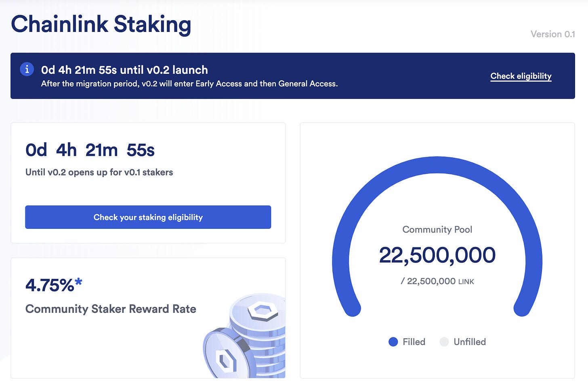This screenshot has width=588, height=391.
Task: Click the Chainlink Staking page logo heading
Action: click(x=101, y=24)
